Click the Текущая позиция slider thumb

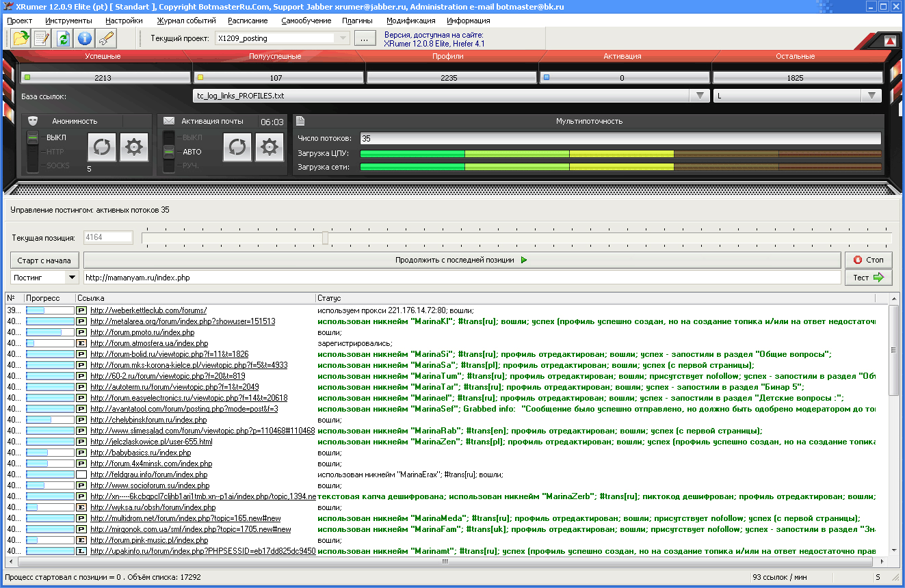[325, 238]
